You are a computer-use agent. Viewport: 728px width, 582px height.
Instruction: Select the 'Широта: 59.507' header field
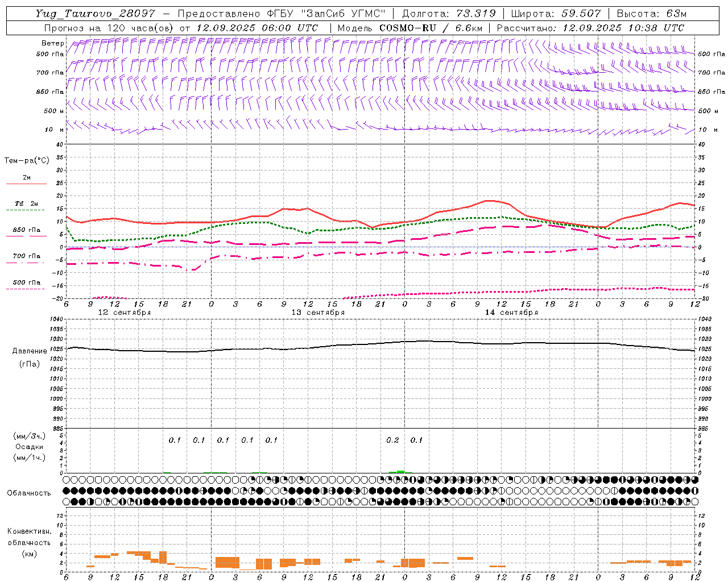556,14
